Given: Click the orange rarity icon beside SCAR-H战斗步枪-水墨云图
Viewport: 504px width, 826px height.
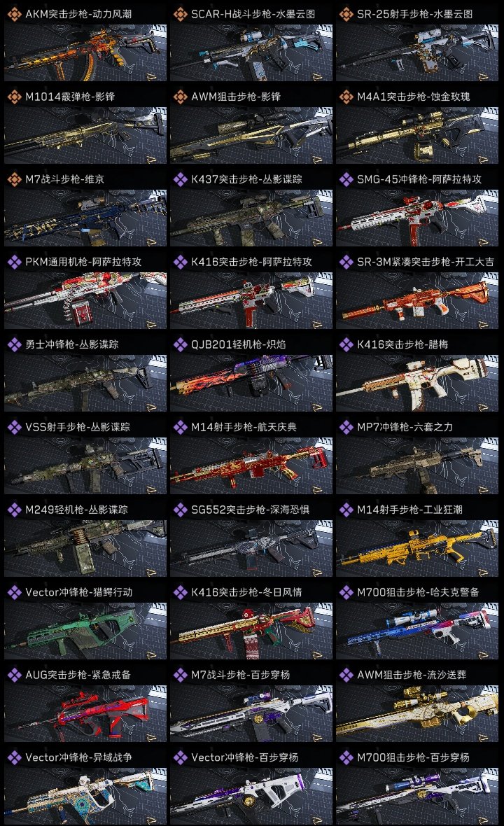Looking at the screenshot, I should point(180,14).
